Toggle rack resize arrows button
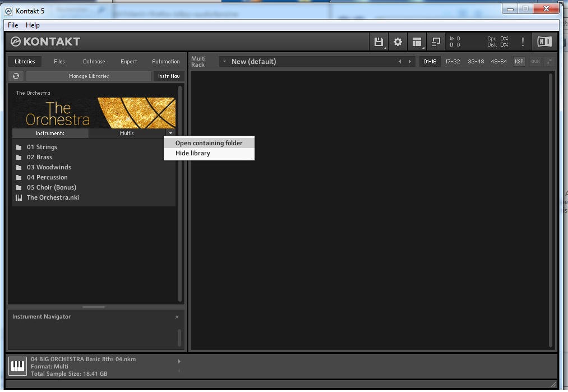The width and height of the screenshot is (568, 392). tap(549, 62)
